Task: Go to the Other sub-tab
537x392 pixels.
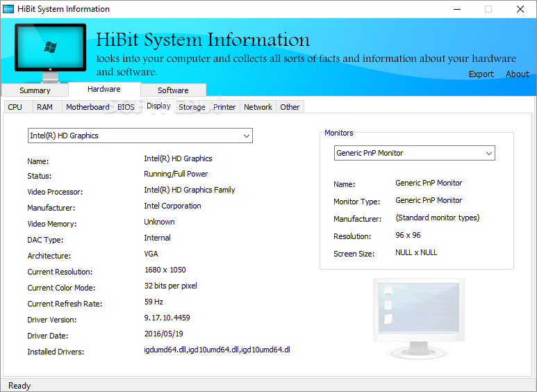Action: [290, 107]
